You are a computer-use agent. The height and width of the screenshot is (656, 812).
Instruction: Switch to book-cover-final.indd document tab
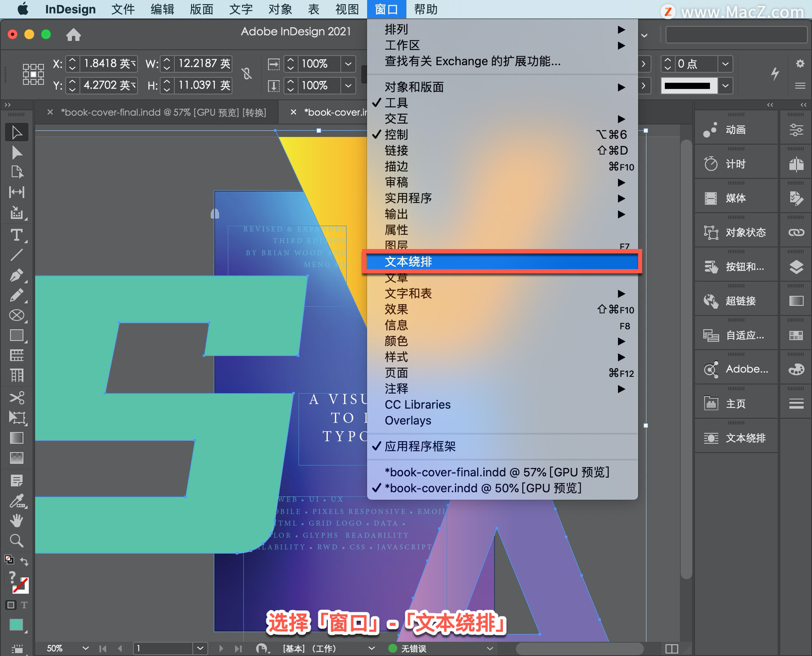click(x=163, y=112)
